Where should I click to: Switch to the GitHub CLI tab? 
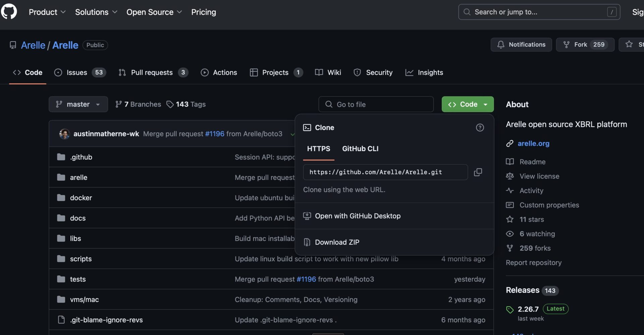pos(360,149)
